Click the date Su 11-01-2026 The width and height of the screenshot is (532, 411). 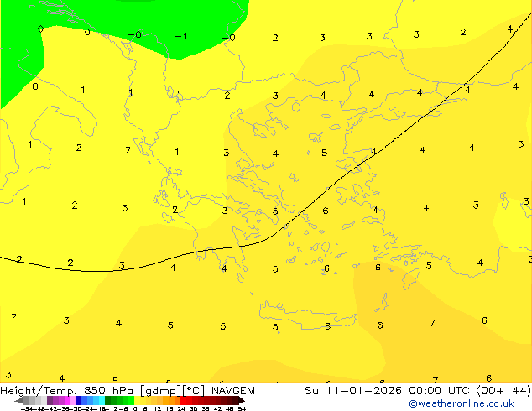(x=353, y=391)
